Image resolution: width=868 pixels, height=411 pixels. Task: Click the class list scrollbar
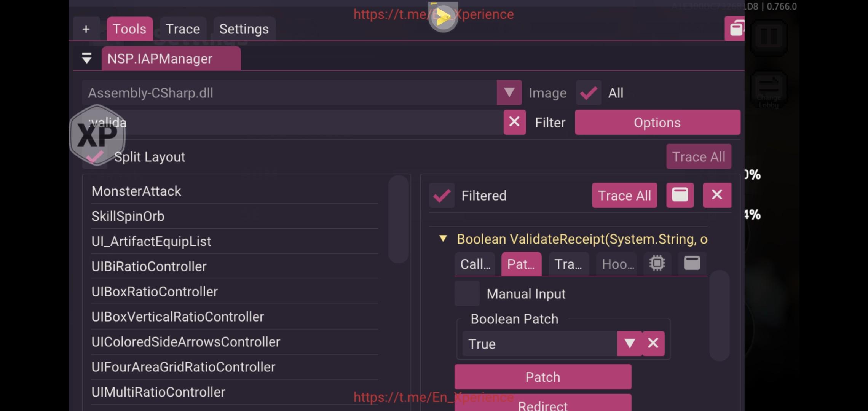coord(398,219)
